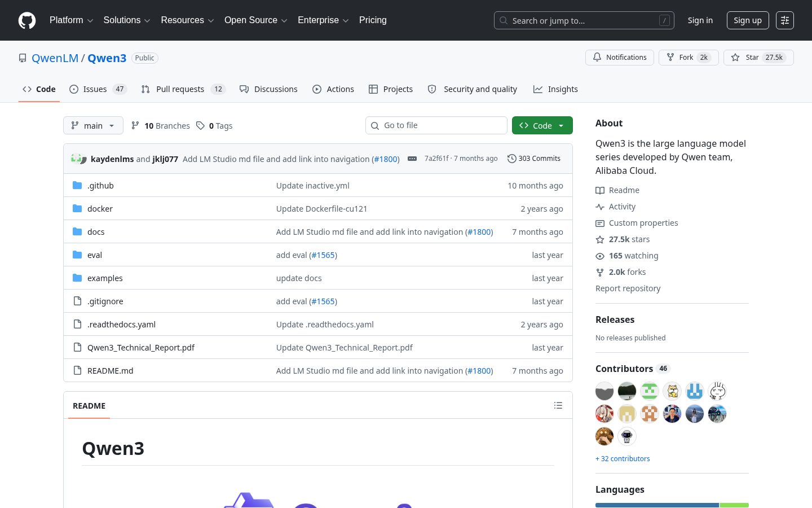This screenshot has width=812, height=508.
Task: Open the .github folder
Action: (x=100, y=186)
